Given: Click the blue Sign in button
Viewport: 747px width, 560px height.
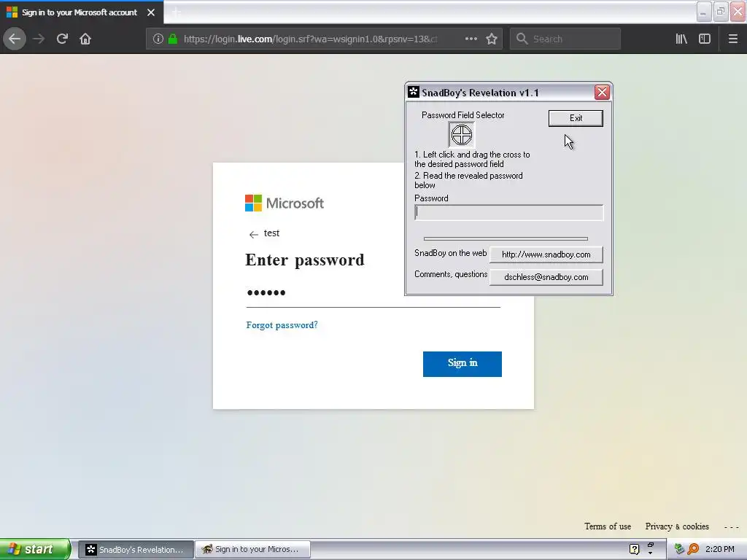Looking at the screenshot, I should pos(462,364).
